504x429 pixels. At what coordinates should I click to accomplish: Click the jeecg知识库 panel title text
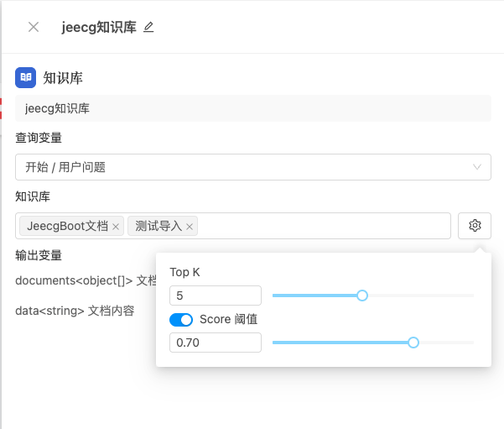tap(99, 27)
